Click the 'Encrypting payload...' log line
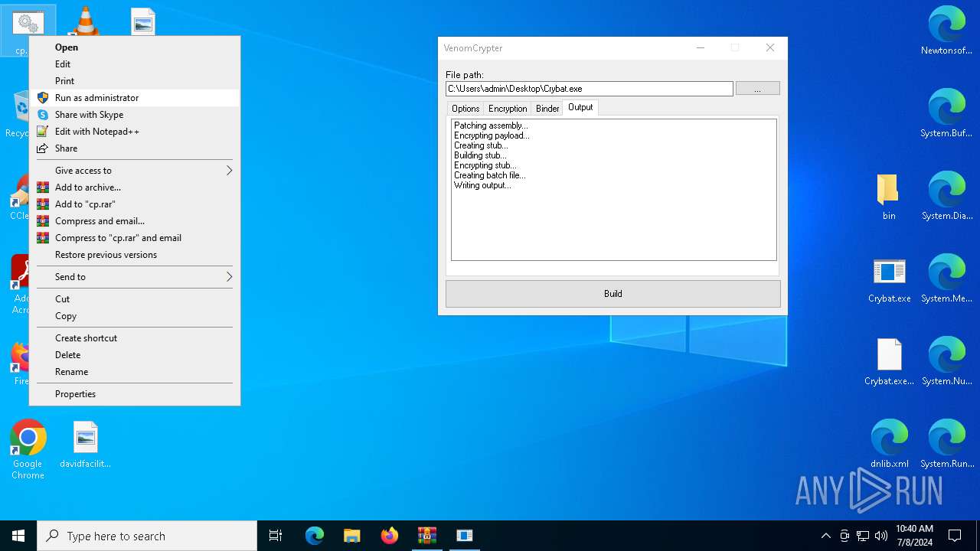 click(492, 135)
